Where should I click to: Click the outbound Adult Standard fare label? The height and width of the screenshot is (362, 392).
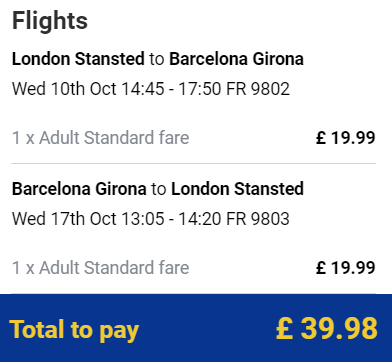coord(101,138)
